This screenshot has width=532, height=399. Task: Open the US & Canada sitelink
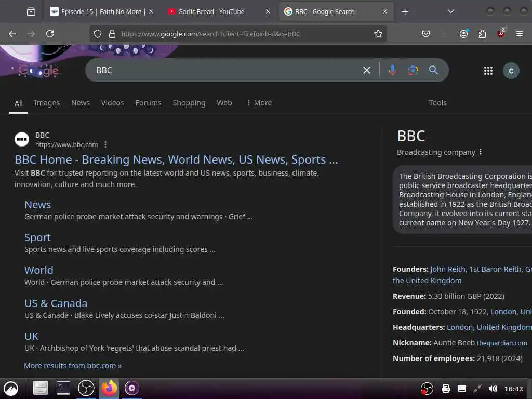tap(56, 303)
